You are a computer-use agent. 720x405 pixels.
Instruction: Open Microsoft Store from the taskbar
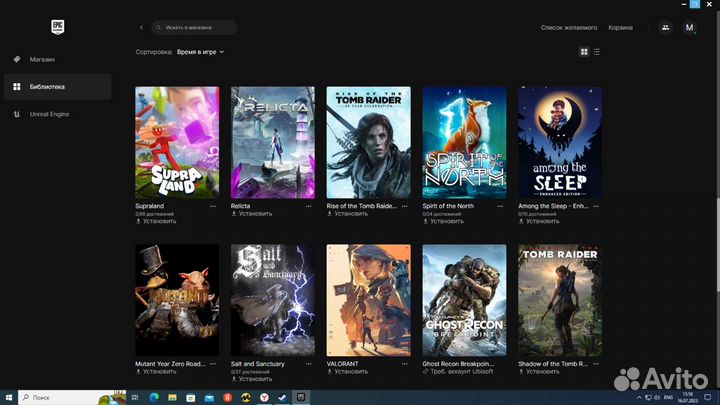(191, 397)
